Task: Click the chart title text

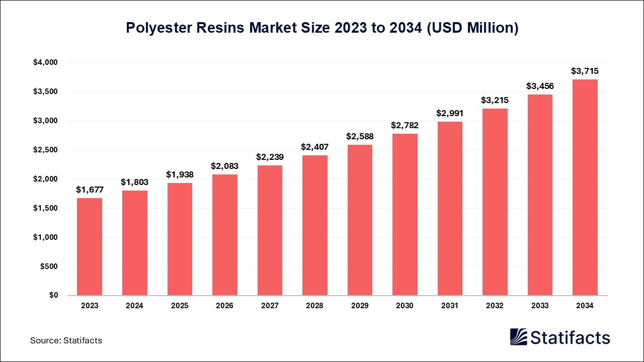Action: coord(322,28)
